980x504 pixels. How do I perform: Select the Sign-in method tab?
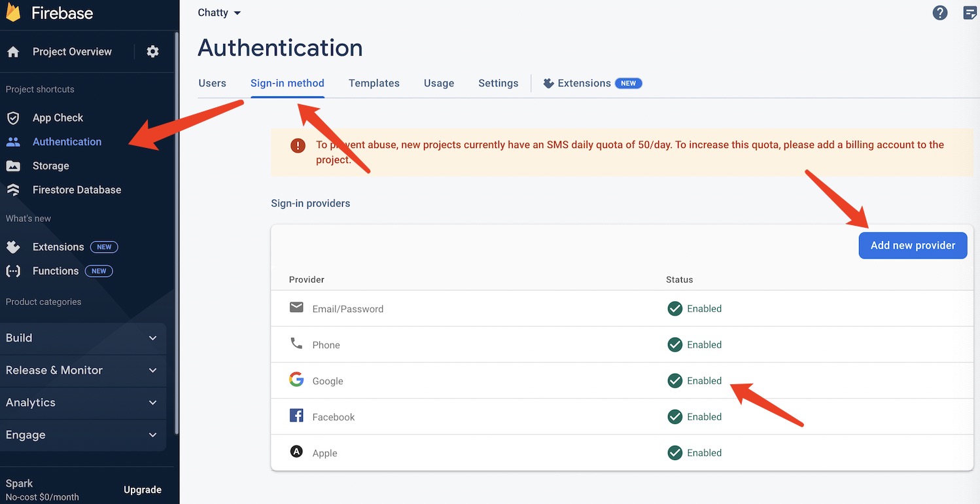287,83
